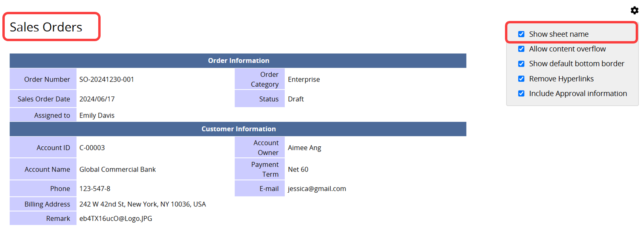Toggle Allow content overflow option

[521, 49]
